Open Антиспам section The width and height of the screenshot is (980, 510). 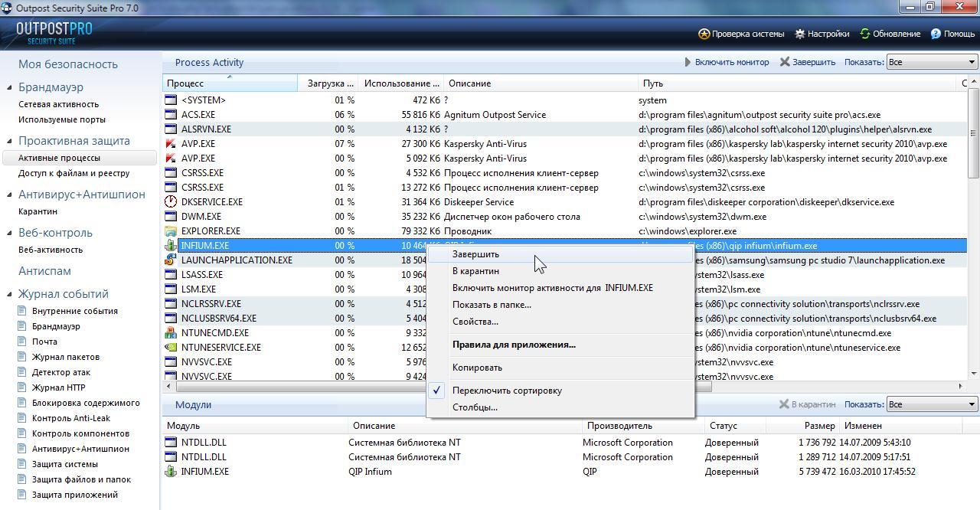(x=44, y=271)
